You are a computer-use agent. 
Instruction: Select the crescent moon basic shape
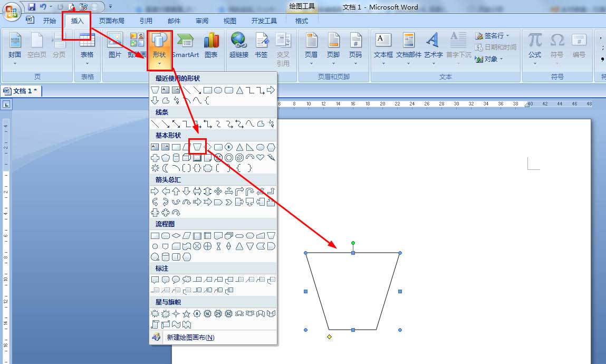click(x=166, y=168)
